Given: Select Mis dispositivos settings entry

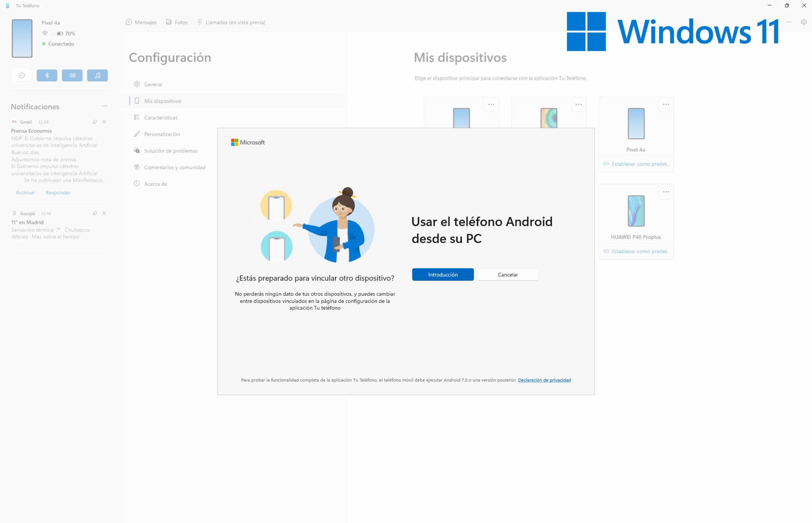Looking at the screenshot, I should click(233, 101).
